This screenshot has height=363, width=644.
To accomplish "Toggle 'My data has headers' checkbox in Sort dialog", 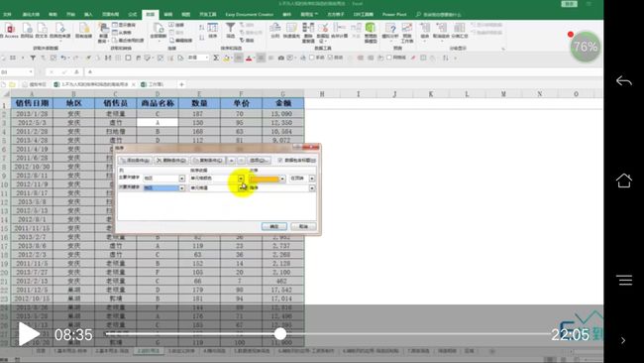I will 280,160.
